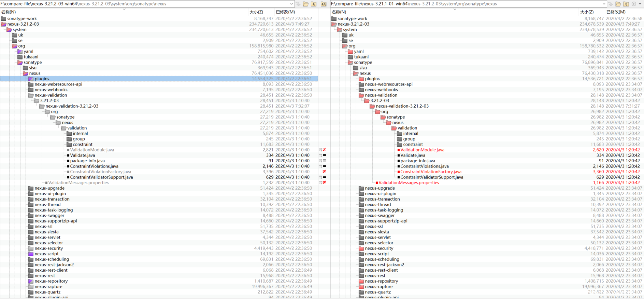Select gray ValidationModule.java in left pane
Viewport: 644px width, 299px height.
(x=92, y=150)
